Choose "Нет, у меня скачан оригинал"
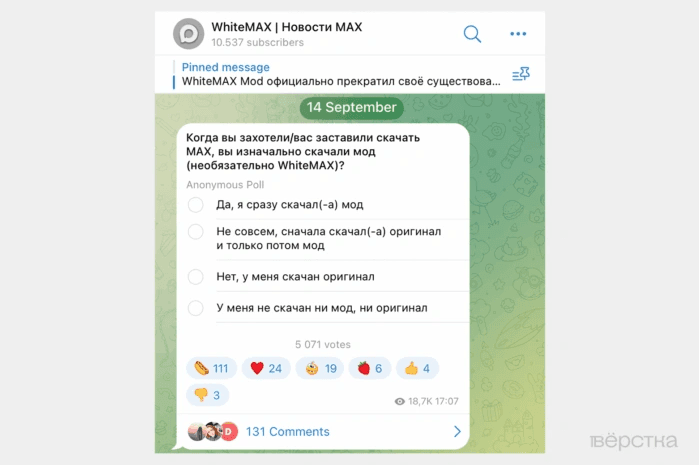This screenshot has height=467, width=699. click(x=295, y=277)
